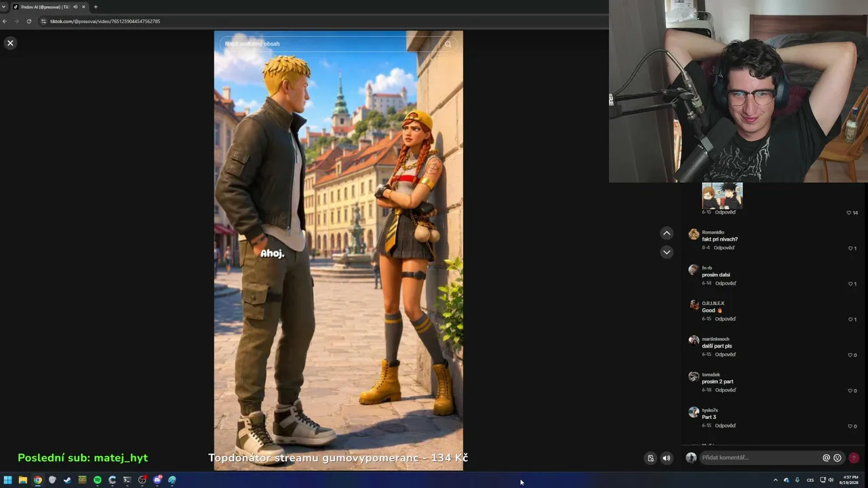The width and height of the screenshot is (868, 488).
Task: Insert a mention with the @ icon
Action: click(x=826, y=457)
